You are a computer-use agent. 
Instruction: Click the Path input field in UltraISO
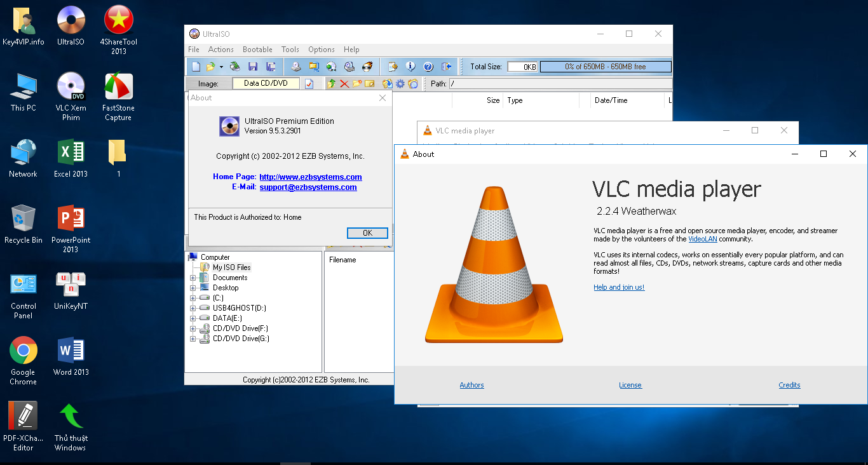tap(560, 84)
